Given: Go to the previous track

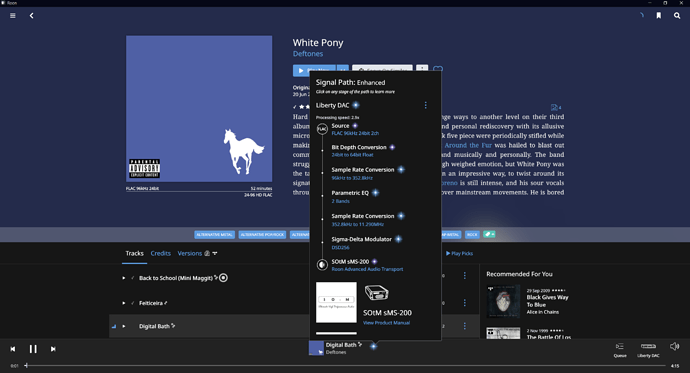Looking at the screenshot, I should pos(13,349).
